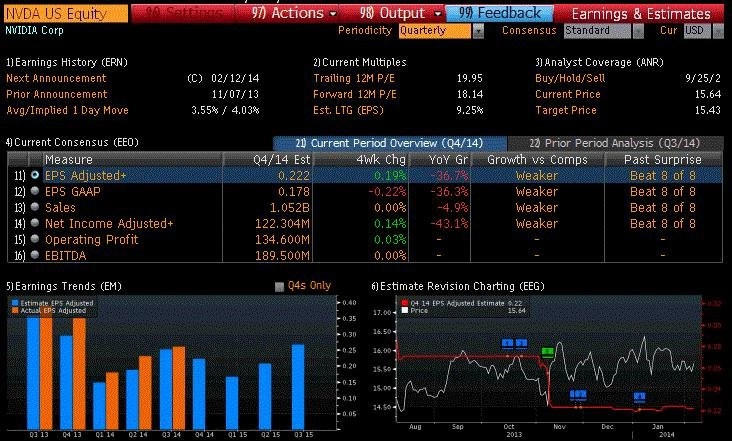Click the Q4/14 Est column header

click(x=282, y=160)
